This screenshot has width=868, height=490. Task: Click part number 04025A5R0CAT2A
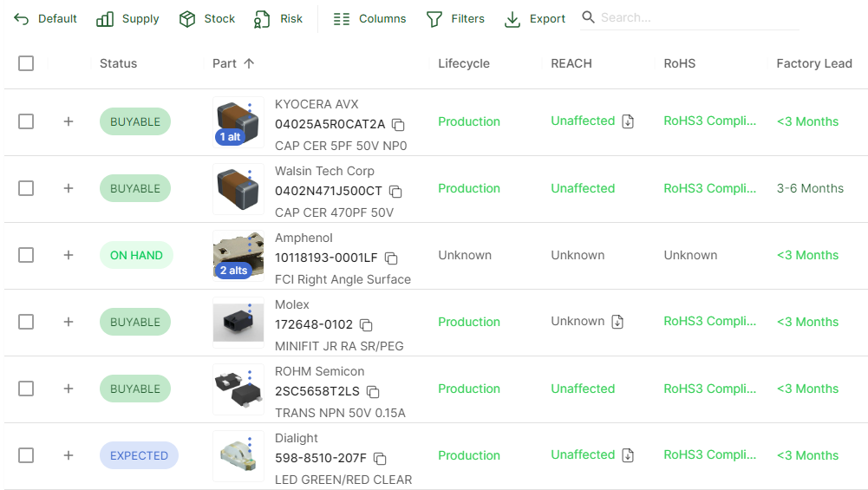330,124
